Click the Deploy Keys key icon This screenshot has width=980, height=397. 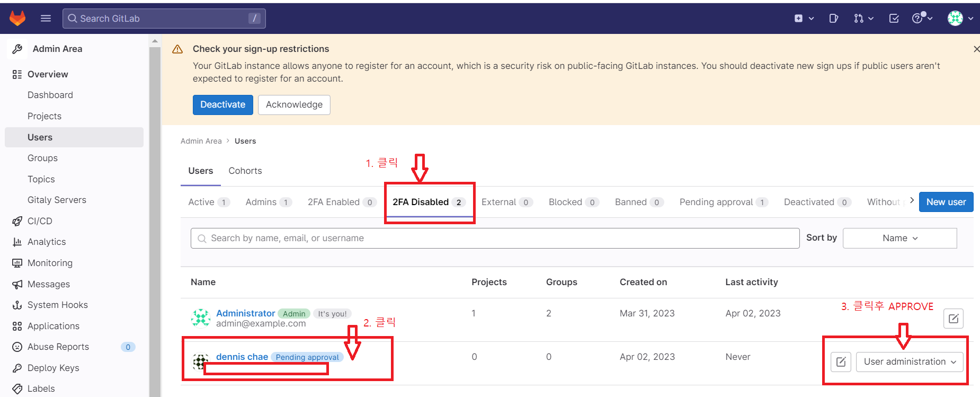17,368
